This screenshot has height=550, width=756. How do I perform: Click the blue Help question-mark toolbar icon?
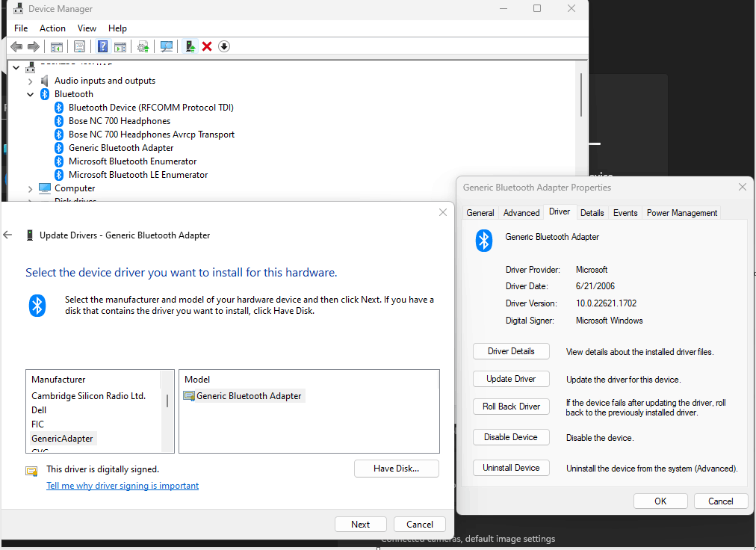102,46
